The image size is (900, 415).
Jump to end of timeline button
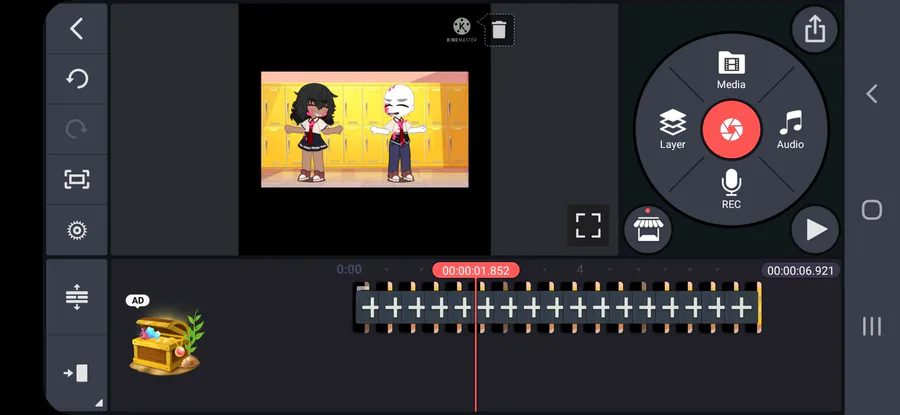click(x=76, y=373)
